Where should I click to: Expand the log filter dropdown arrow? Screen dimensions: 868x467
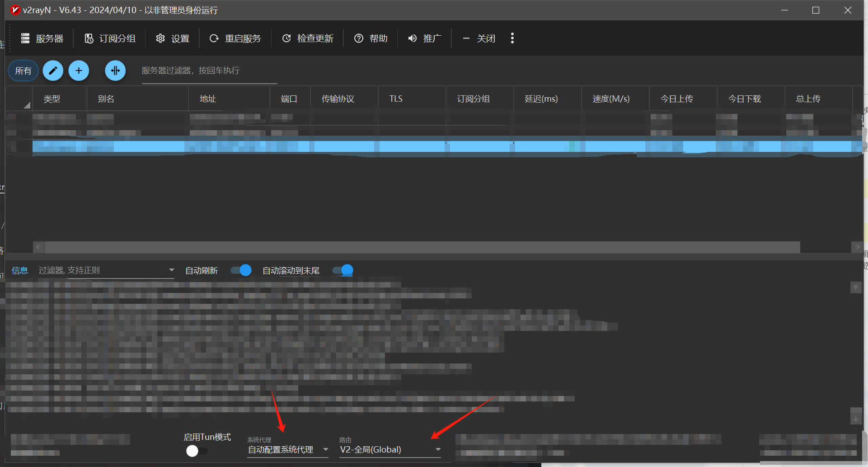[171, 270]
